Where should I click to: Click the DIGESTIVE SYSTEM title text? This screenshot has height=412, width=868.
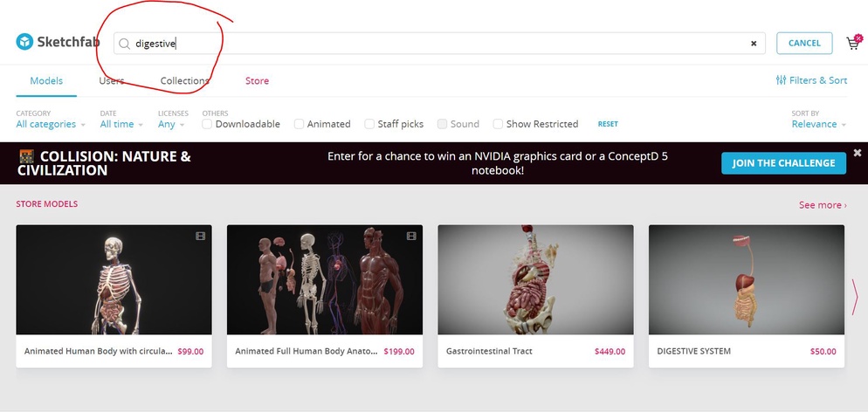[x=693, y=351]
